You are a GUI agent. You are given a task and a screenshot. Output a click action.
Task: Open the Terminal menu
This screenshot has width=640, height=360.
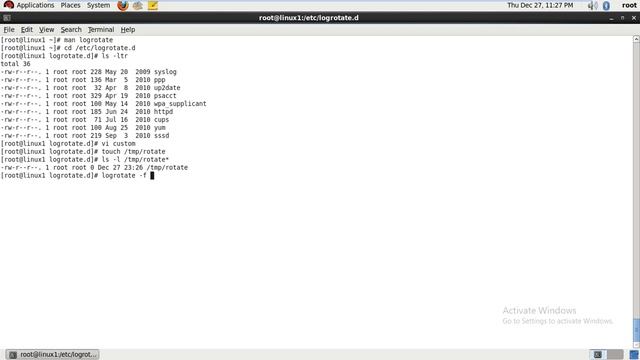coord(101,29)
